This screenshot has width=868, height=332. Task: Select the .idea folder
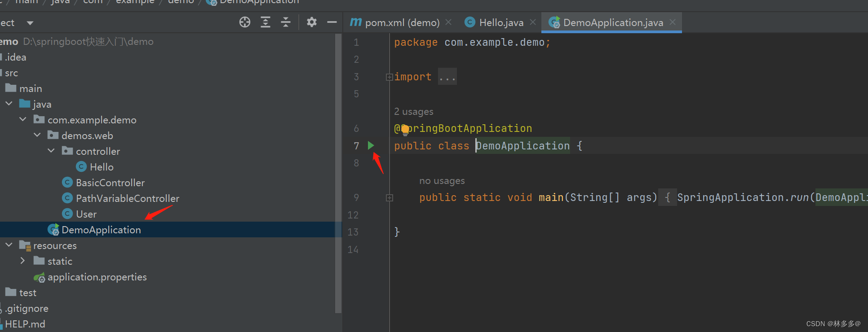(15, 57)
